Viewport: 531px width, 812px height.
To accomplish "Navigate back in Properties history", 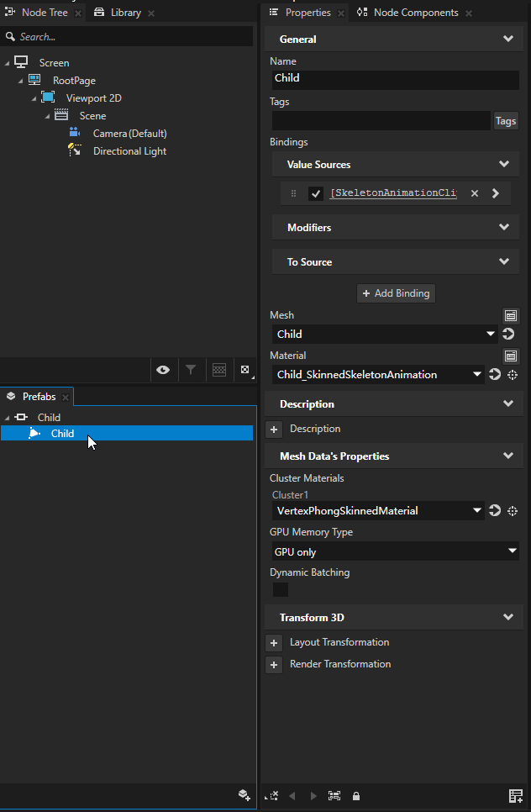I will [x=292, y=796].
